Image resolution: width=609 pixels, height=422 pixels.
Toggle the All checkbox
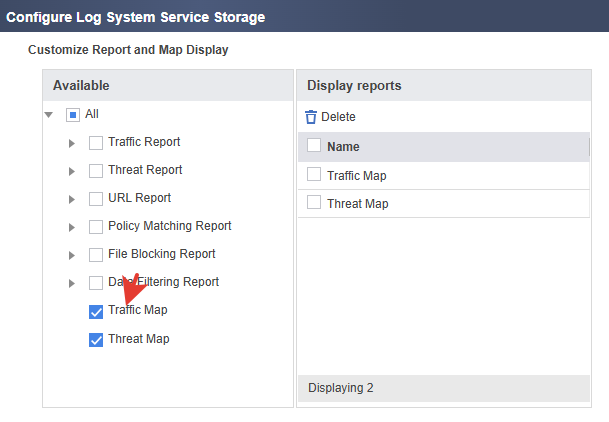coord(72,115)
